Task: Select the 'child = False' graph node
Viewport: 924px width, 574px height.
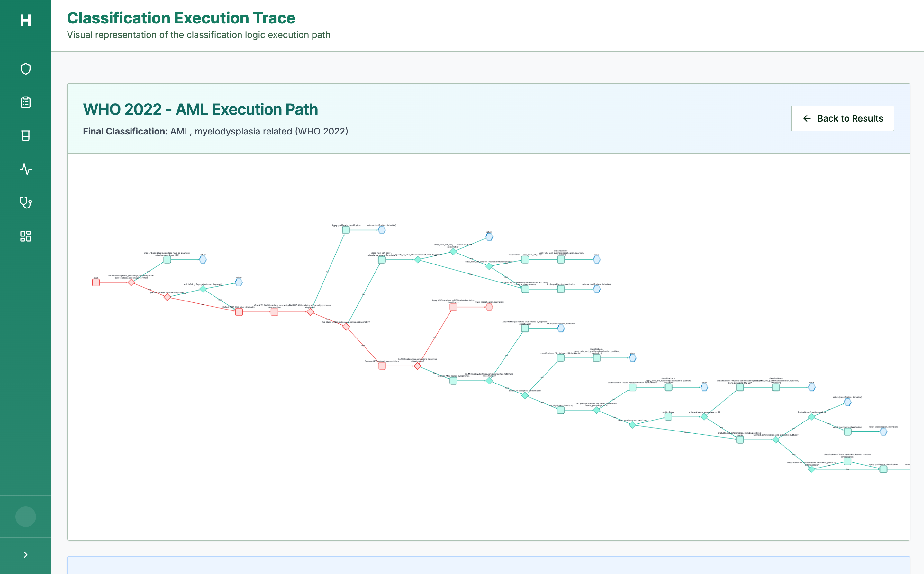Action: (668, 417)
